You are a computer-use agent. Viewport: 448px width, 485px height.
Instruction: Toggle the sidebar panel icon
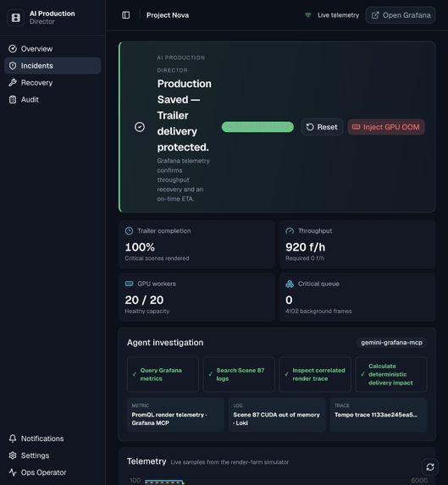point(126,15)
